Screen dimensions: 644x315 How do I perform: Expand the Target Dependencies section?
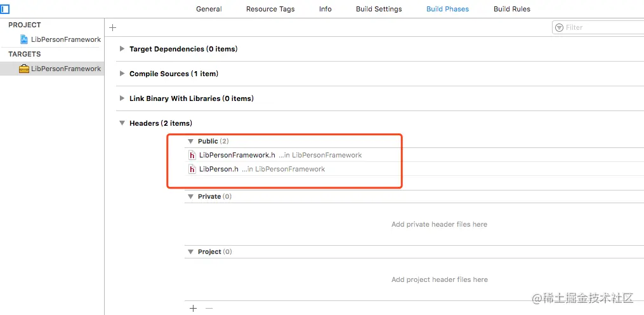122,49
